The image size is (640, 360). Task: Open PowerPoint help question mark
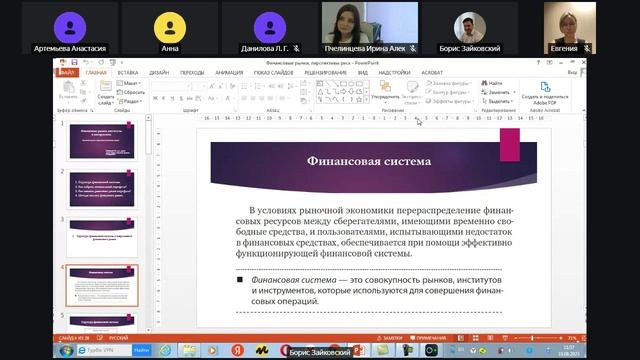538,62
